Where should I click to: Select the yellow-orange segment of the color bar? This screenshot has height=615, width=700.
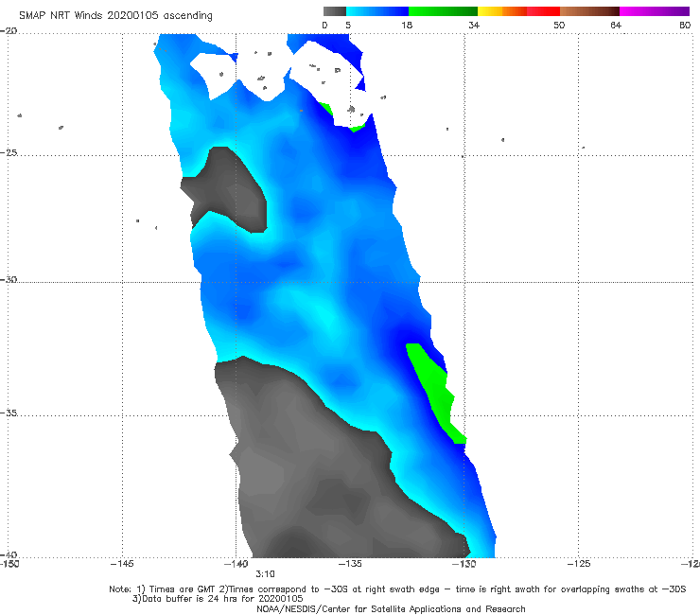pyautogui.click(x=502, y=11)
